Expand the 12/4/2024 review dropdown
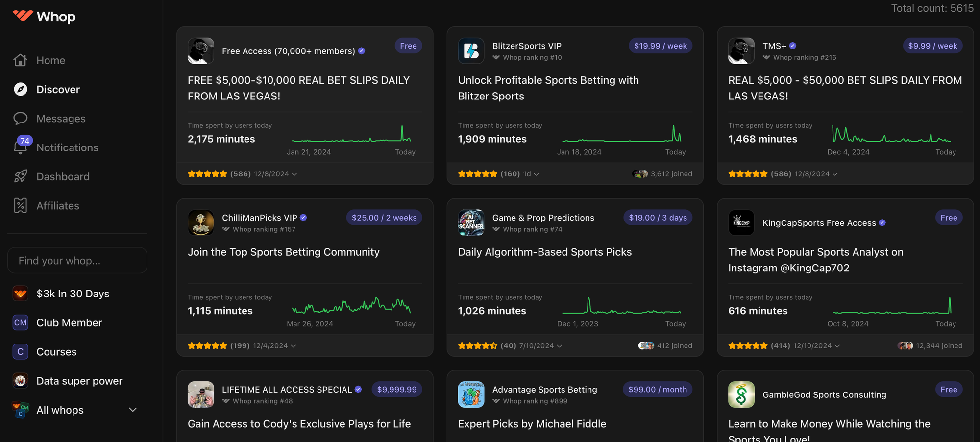Viewport: 980px width, 442px height. coord(294,346)
